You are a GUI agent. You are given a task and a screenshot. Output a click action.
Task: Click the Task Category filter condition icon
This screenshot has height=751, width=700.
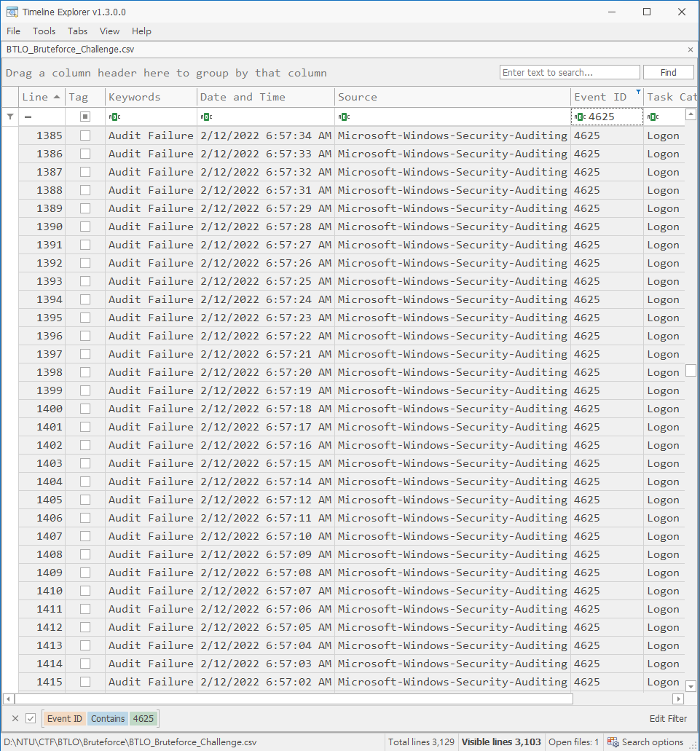click(653, 117)
